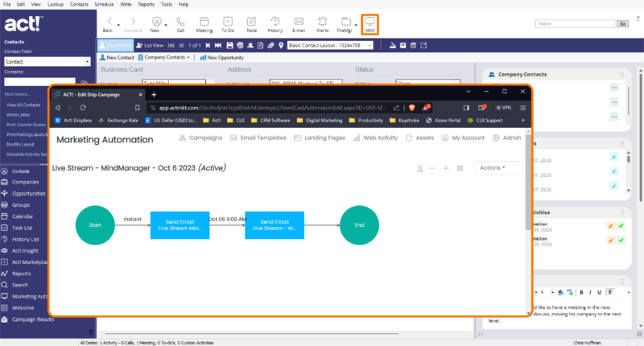Viewport: 644px width, 346px height.
Task: Open the Tools menu
Action: [167, 5]
